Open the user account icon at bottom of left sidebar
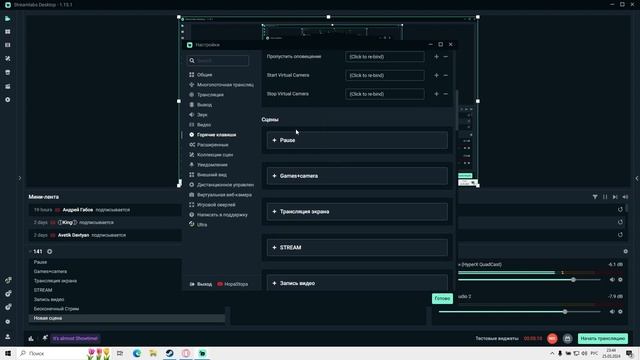 pos(8,337)
